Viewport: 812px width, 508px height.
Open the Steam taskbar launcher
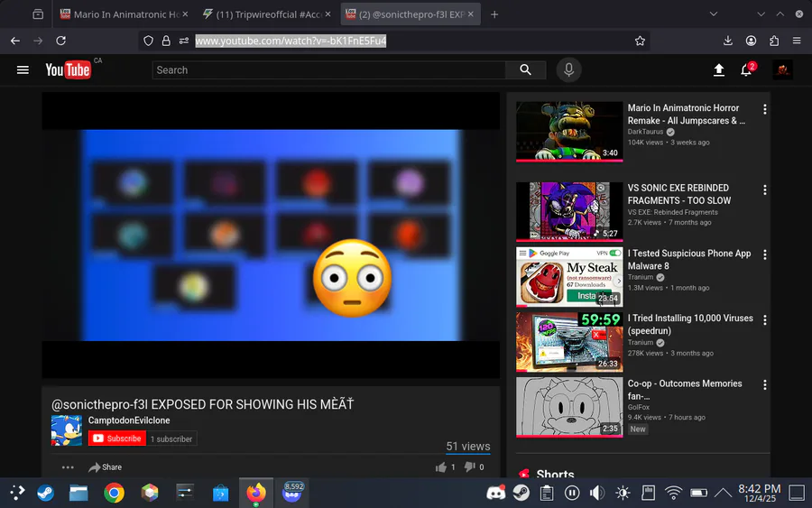coord(46,493)
